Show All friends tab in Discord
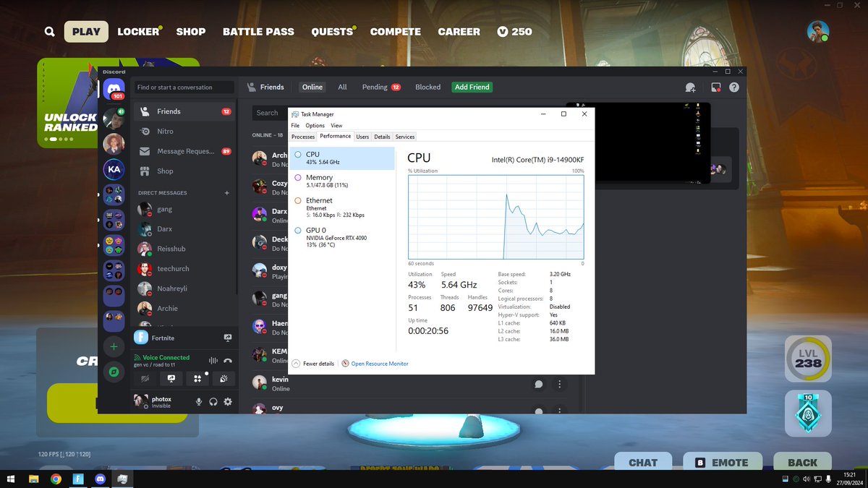868x488 pixels. click(342, 87)
